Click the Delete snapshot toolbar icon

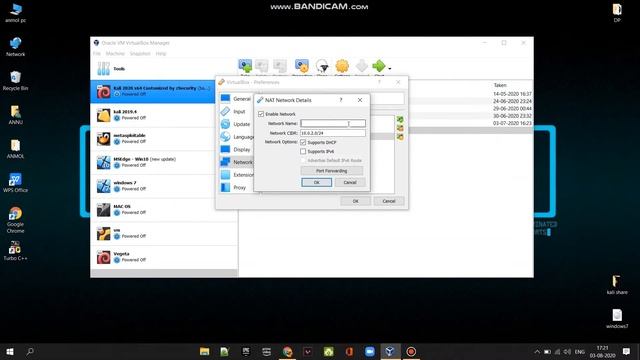click(262, 66)
